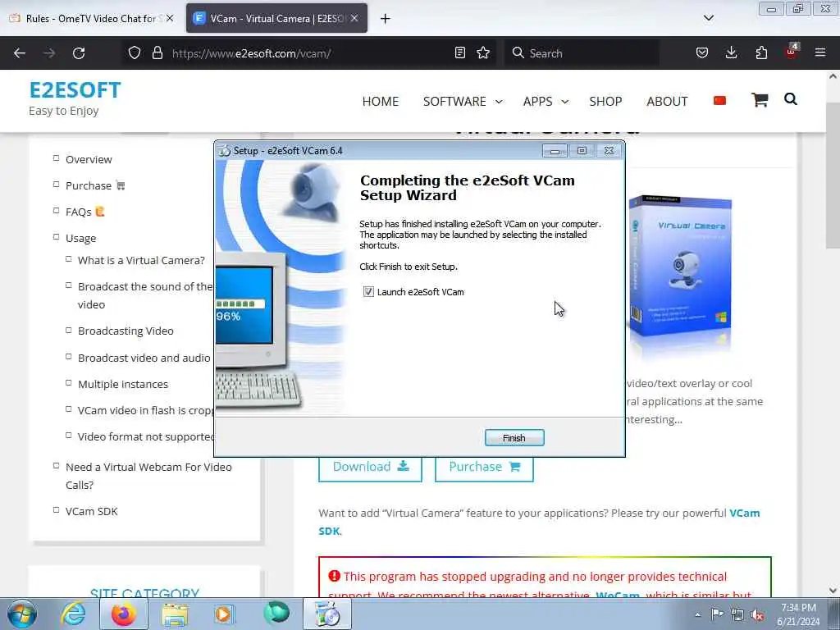Switch language via the Chinese flag icon

[719, 101]
